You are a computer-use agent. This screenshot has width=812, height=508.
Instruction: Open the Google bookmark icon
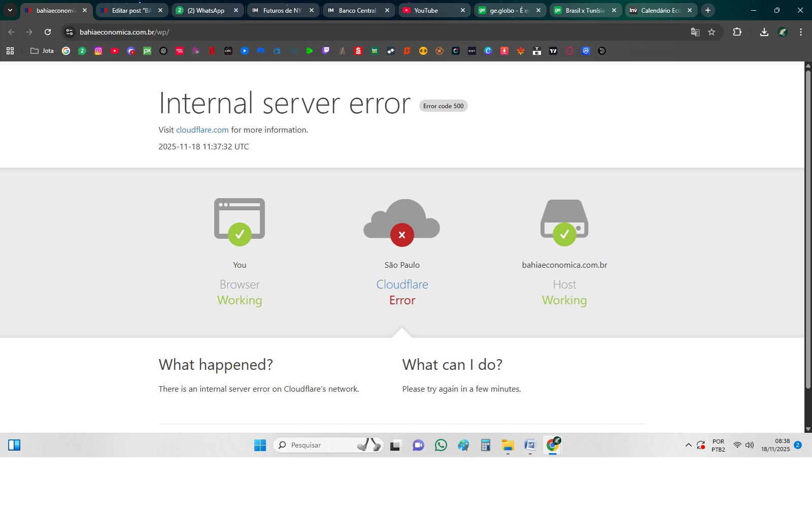(66, 51)
